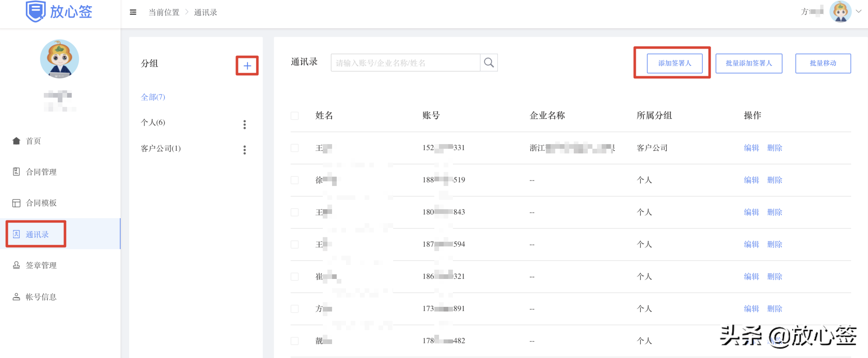The height and width of the screenshot is (358, 868).
Task: Select all contacts with the header checkbox
Action: point(295,116)
